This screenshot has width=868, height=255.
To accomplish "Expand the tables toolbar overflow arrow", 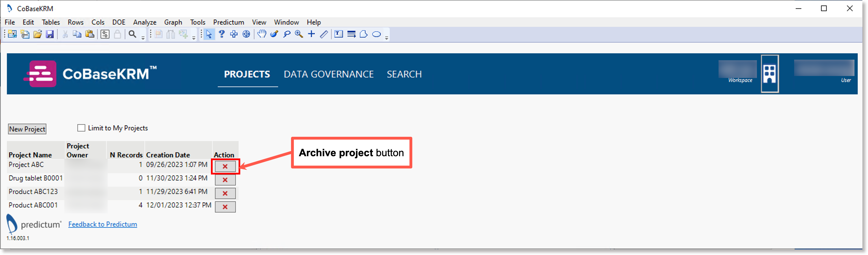I will coord(194,38).
